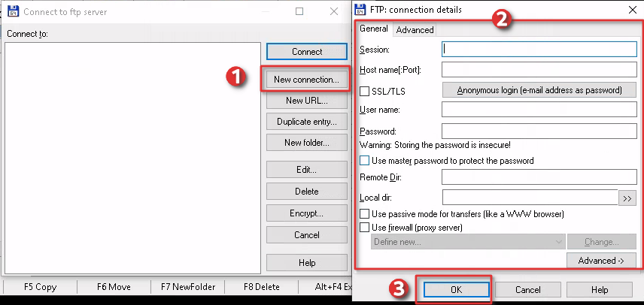Viewport: 644px width, 305px height.
Task: Click the >> browse button for Local dir
Action: (627, 198)
